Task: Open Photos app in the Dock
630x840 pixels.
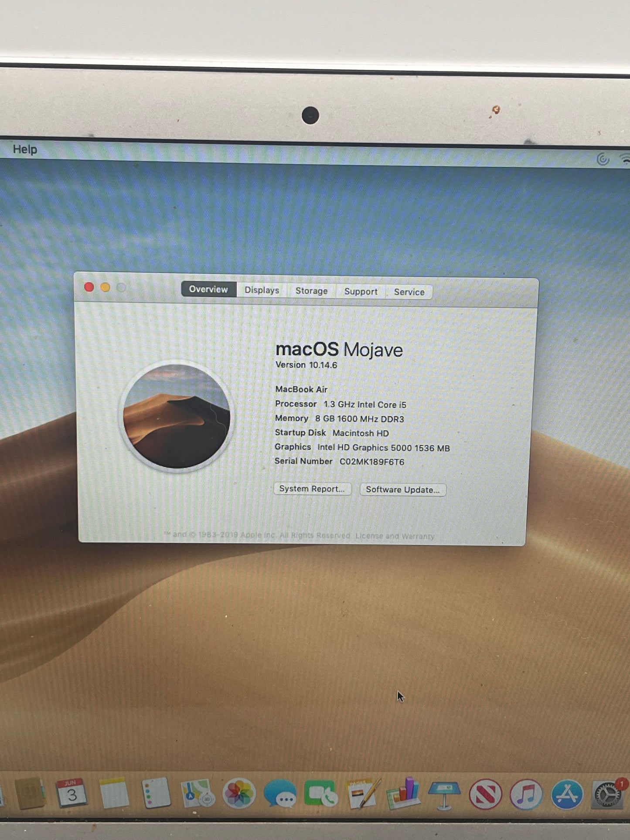Action: pyautogui.click(x=239, y=794)
